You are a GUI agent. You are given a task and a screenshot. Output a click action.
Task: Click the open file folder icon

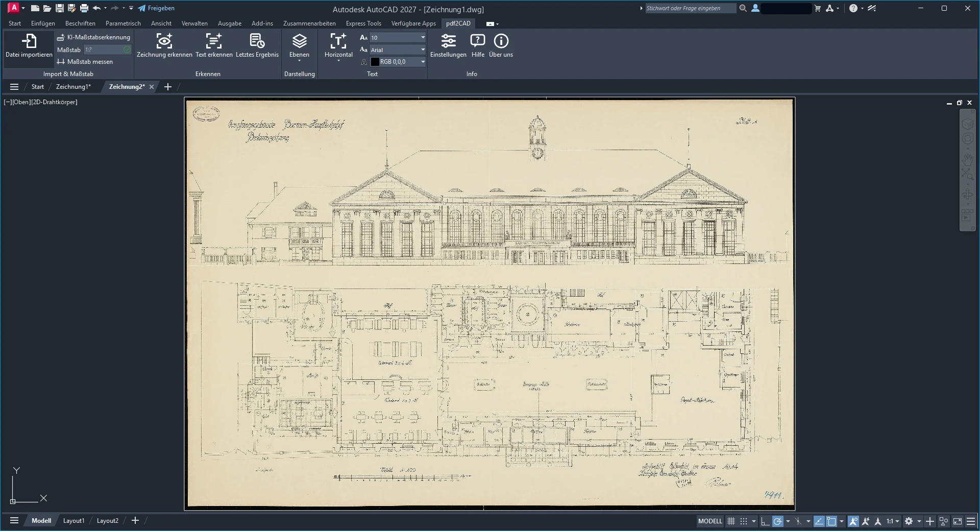[x=47, y=8]
